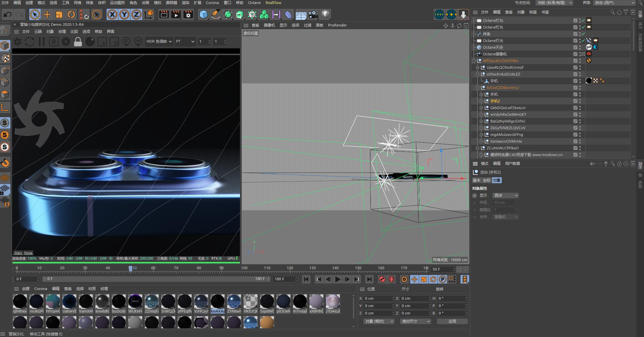Screen dimensions: 644x337
Task: Select the Main pass label in live viewer
Action: pos(18,253)
